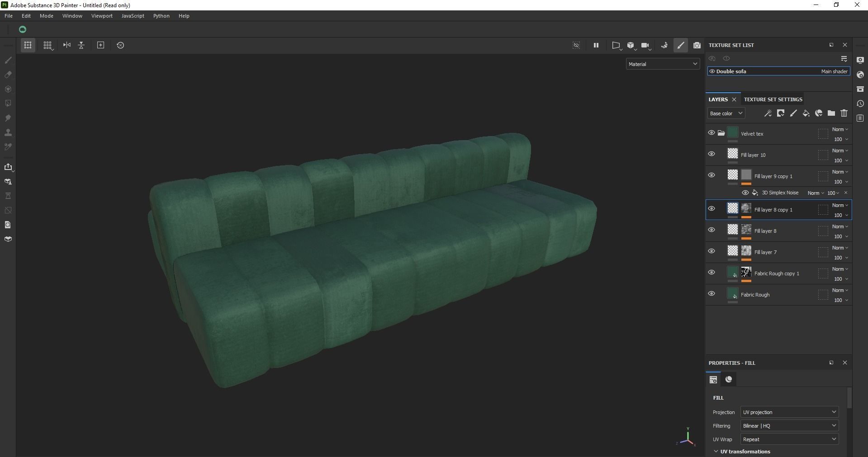
Task: Hide the Fabric Rough layer
Action: pyautogui.click(x=711, y=294)
